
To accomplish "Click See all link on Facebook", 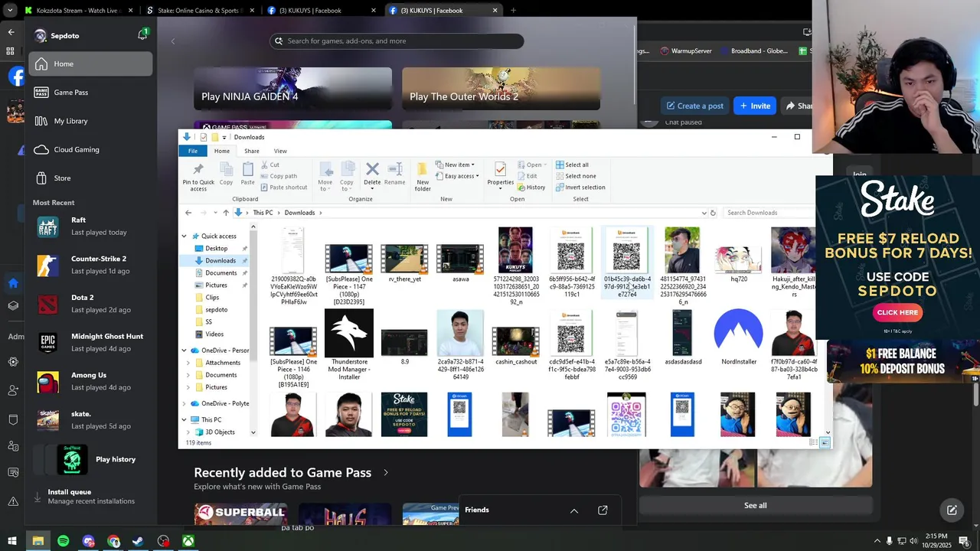I will click(755, 505).
